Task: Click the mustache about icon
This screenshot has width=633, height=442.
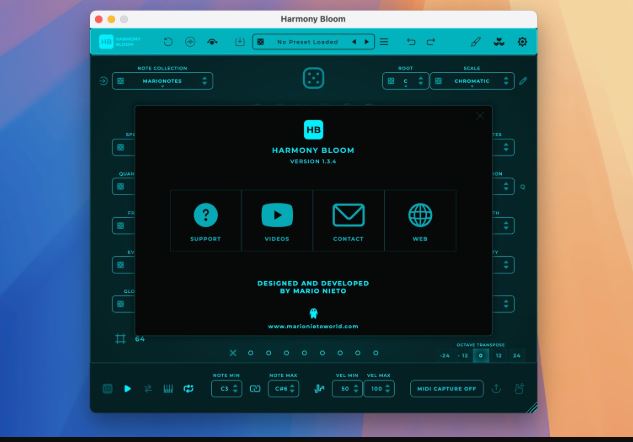Action: (499, 42)
